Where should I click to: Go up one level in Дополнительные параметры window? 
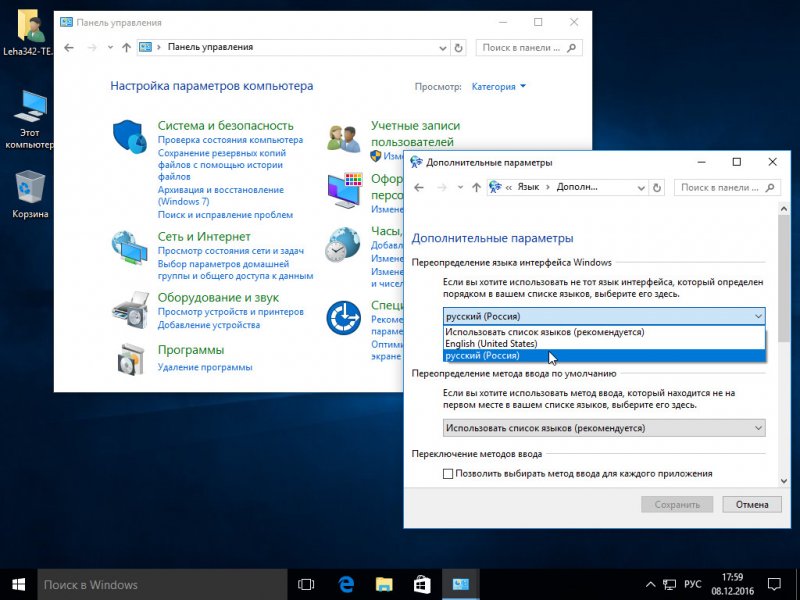click(477, 188)
